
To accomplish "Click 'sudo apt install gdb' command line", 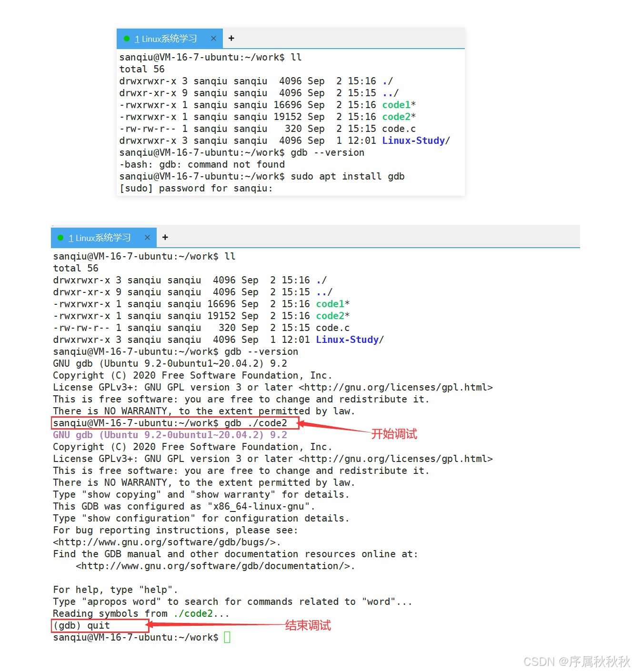I will click(x=262, y=176).
